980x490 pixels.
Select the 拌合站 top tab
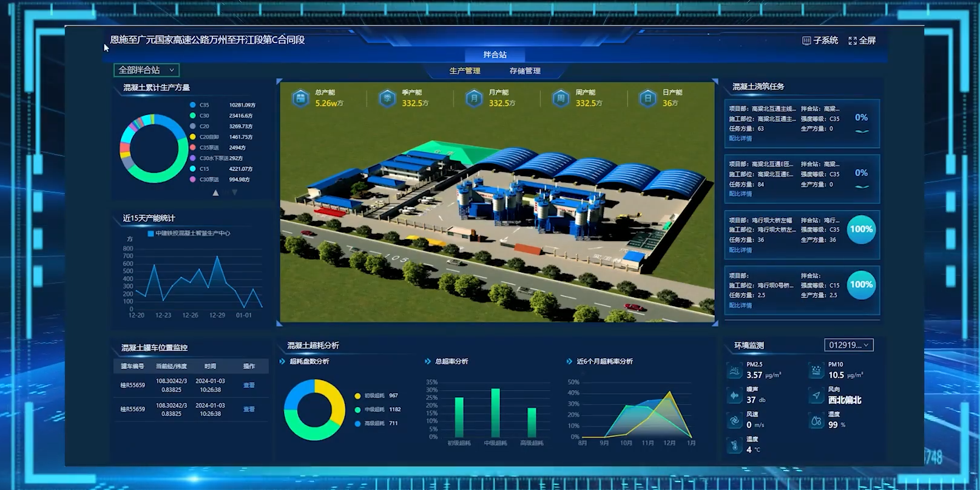(x=495, y=55)
